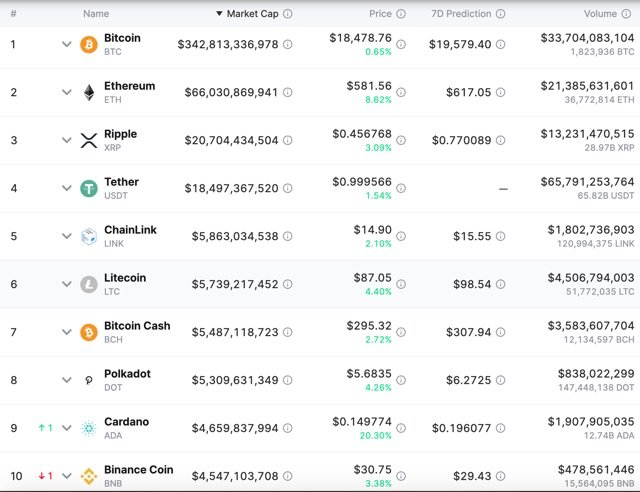
Task: Sort by the Name column header
Action: coord(96,14)
